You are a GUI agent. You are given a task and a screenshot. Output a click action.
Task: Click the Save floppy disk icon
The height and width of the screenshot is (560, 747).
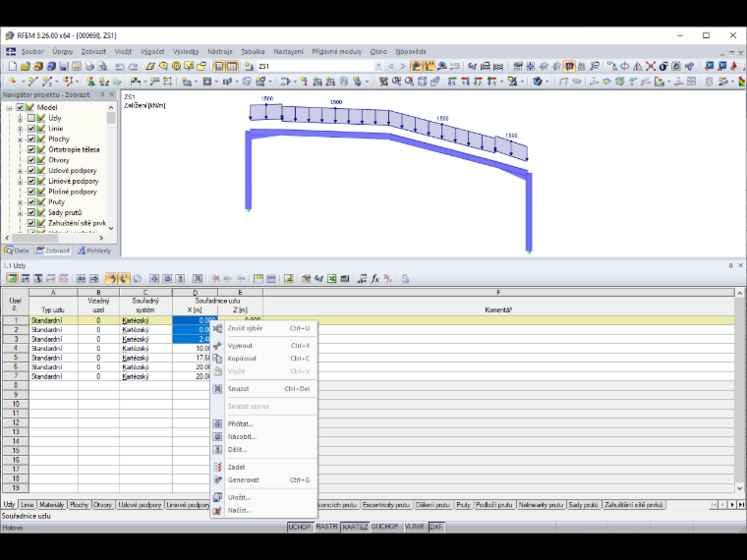tap(64, 66)
